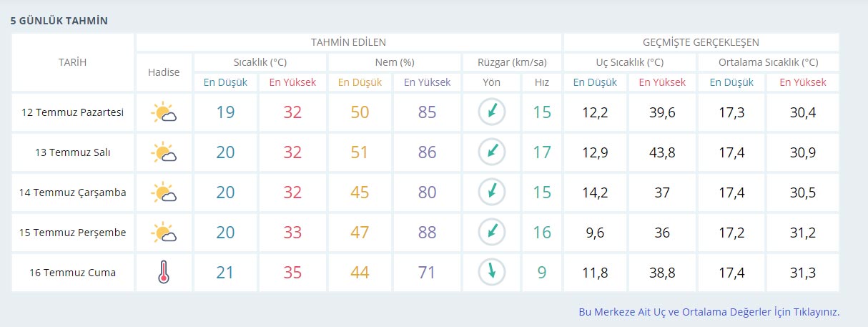Click the '5 GÜNLÜK TAHMİN' heading
This screenshot has height=327, width=868.
pyautogui.click(x=59, y=21)
